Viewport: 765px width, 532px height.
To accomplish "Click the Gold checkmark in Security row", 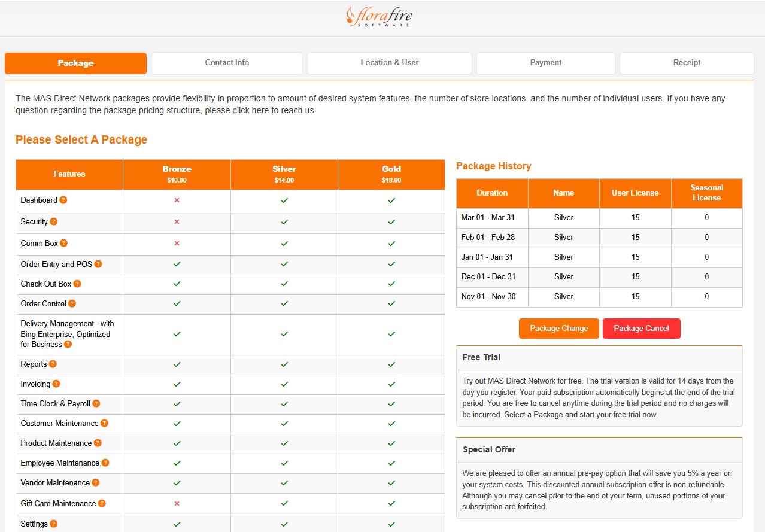I will pyautogui.click(x=391, y=222).
